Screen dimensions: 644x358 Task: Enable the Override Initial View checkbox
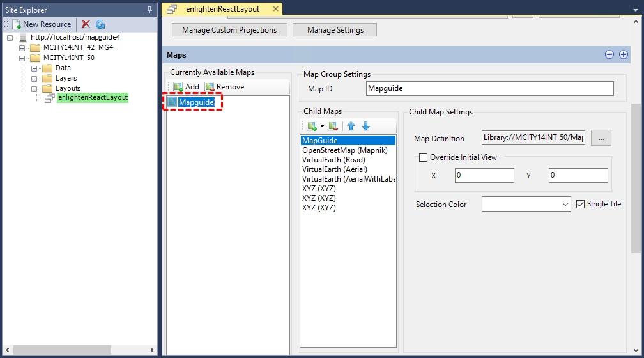coord(423,157)
